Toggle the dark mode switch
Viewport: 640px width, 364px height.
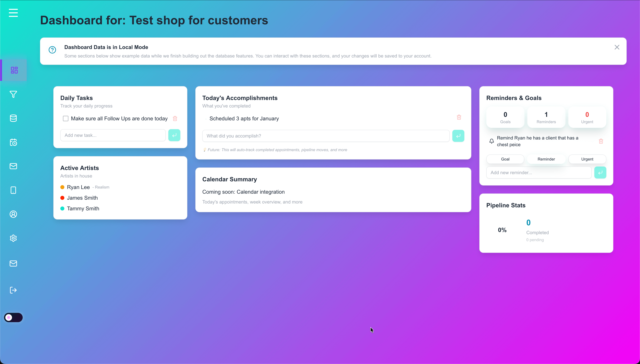[x=13, y=317]
